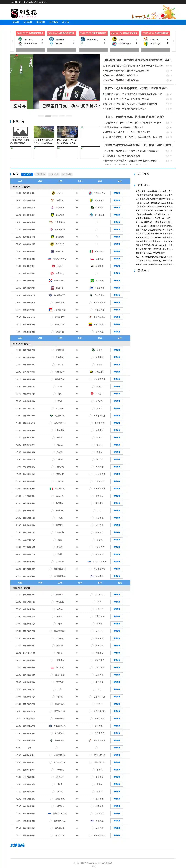Advance match carousel with the right arrow
Screen dimensions: 186x868
coord(174,41)
